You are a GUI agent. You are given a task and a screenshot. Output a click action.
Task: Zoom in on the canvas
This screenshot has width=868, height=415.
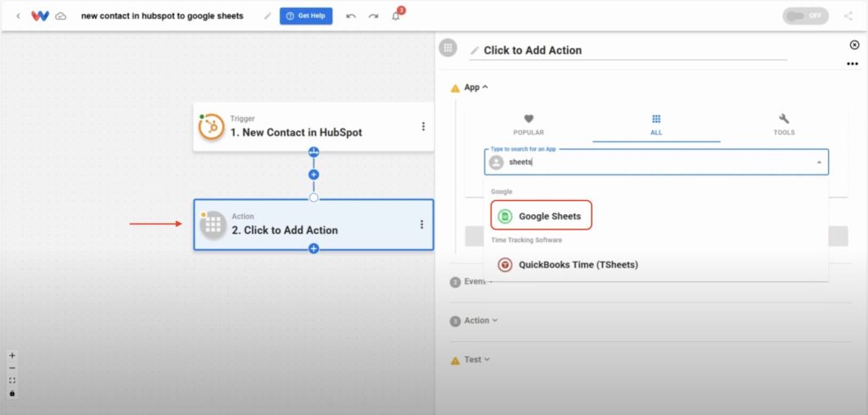(x=12, y=356)
